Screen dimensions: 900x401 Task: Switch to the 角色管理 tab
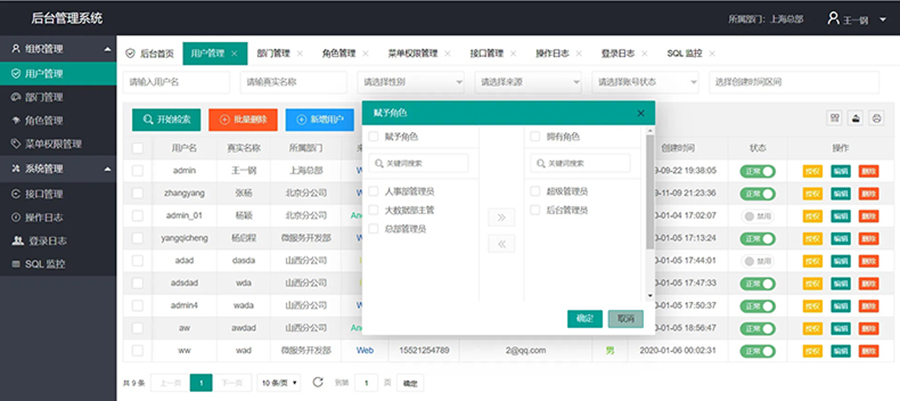click(338, 53)
